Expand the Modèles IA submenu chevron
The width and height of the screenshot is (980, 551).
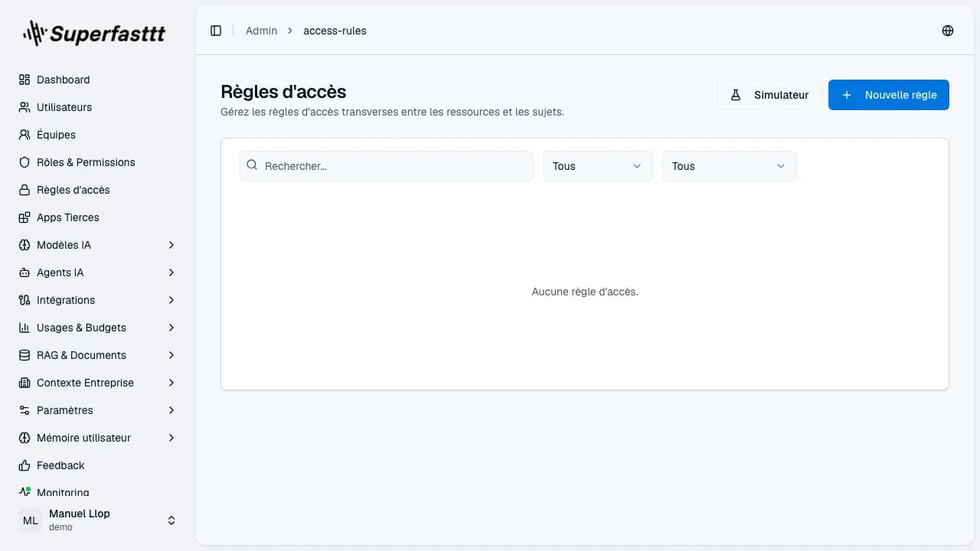pos(171,245)
